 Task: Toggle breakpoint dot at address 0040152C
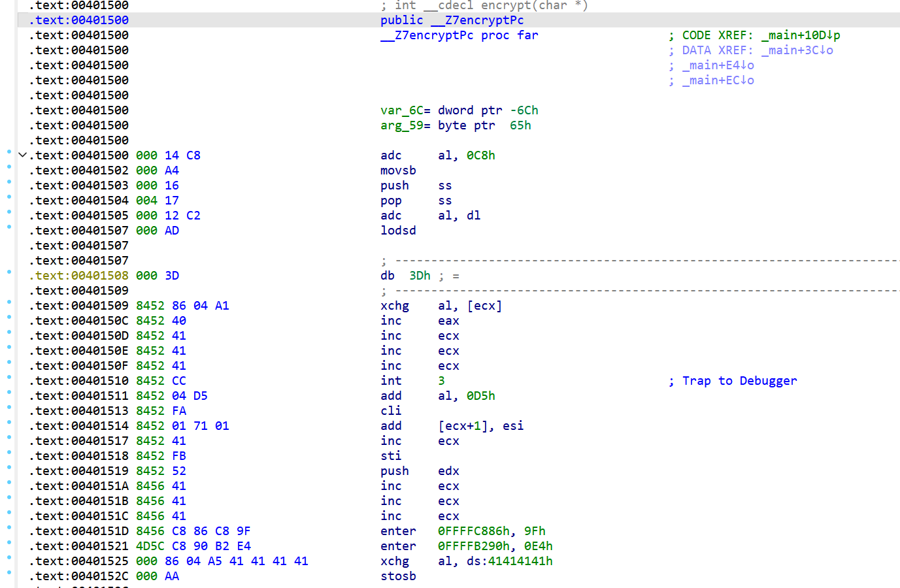pos(9,572)
